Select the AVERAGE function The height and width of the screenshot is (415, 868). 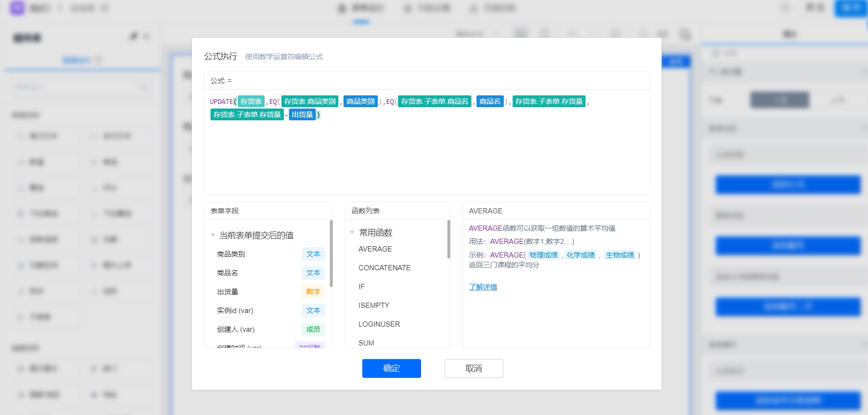375,249
